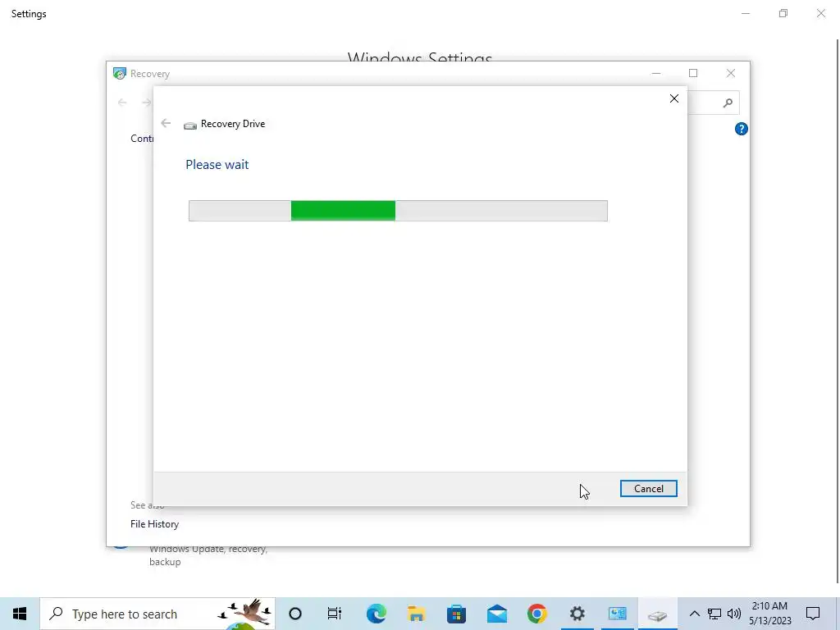Image resolution: width=840 pixels, height=630 pixels.
Task: Show hidden system tray icons
Action: (x=694, y=614)
